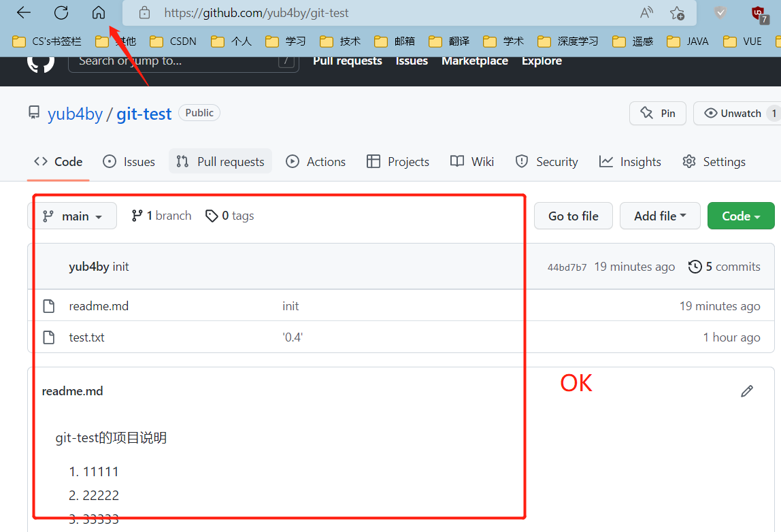
Task: Click the '1 hour ago' timestamp for test.txt
Action: pyautogui.click(x=732, y=337)
